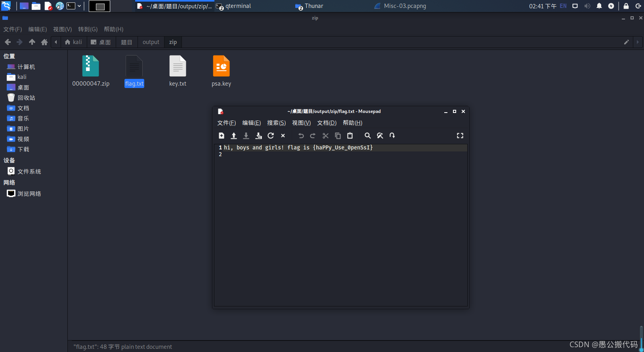644x352 pixels.
Task: Click the Save icon in Mousepad toolbar
Action: pos(246,136)
